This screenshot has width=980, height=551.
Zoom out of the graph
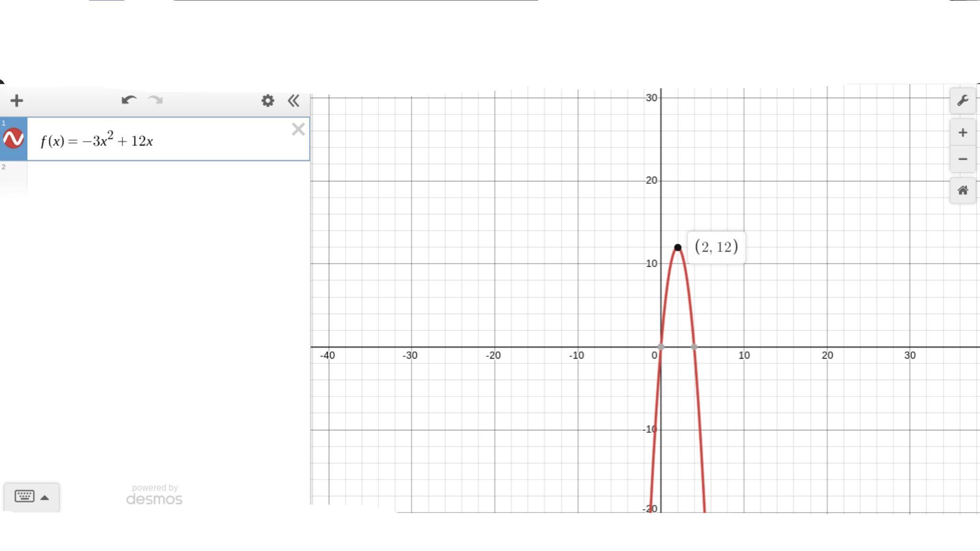pyautogui.click(x=962, y=159)
